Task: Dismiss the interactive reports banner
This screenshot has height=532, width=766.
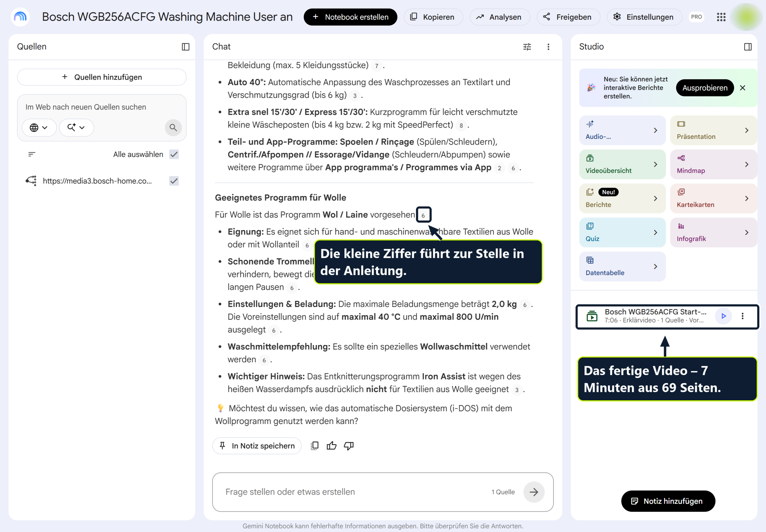Action: pos(742,88)
